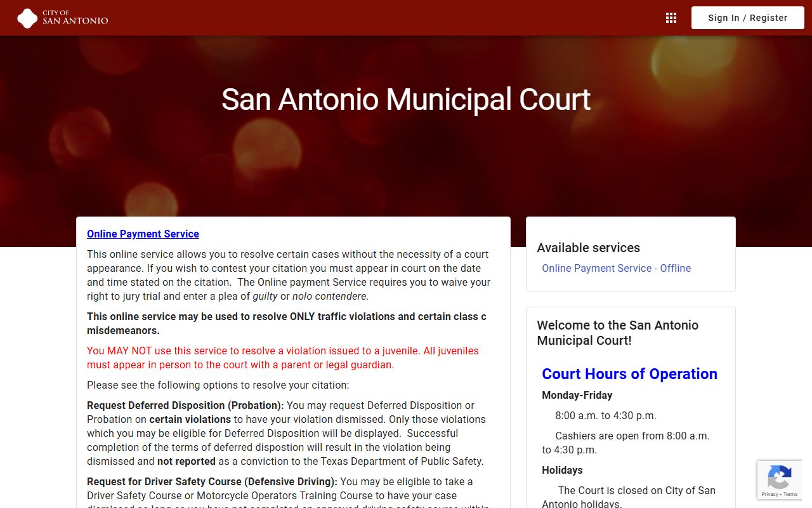This screenshot has width=812, height=508.
Task: Open the reCAPTCHA Privacy link
Action: pyautogui.click(x=769, y=494)
